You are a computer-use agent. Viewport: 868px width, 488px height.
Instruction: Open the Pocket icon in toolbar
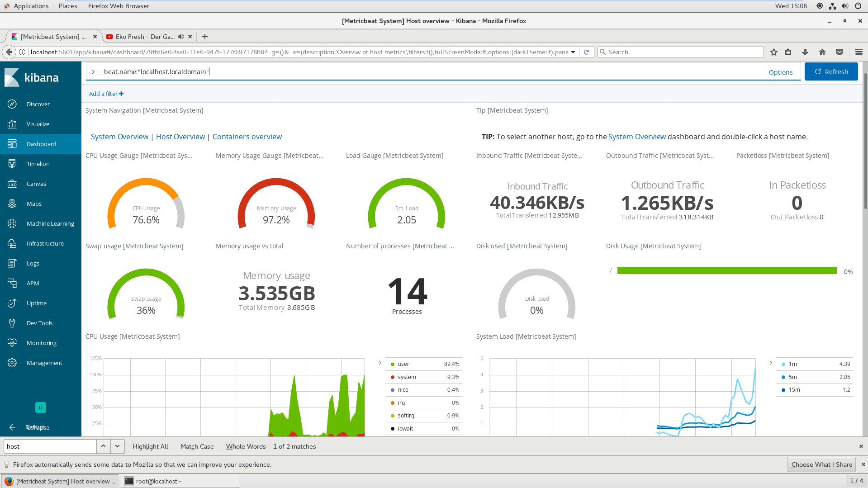[840, 52]
